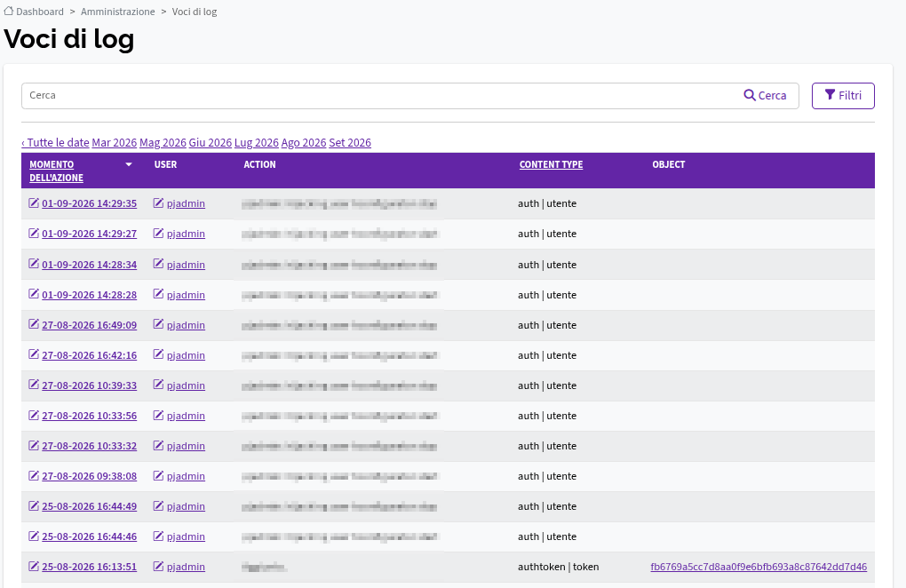Filter log entries to Set 2026

350,143
